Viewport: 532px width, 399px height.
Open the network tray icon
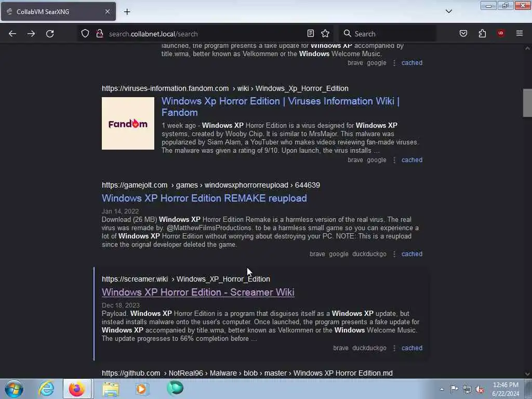coord(467,389)
